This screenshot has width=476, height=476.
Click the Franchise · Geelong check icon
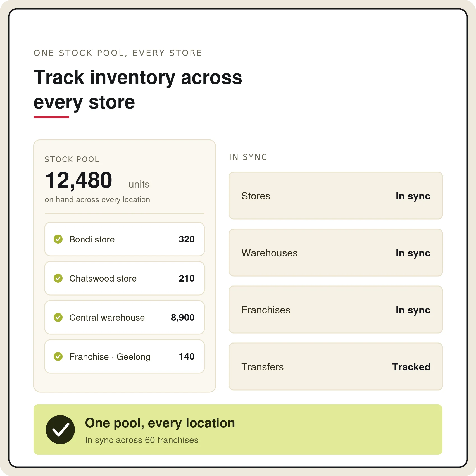point(58,356)
